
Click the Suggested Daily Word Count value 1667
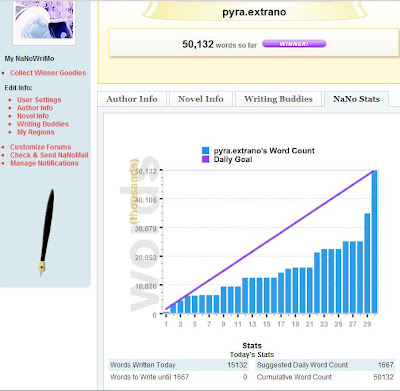pos(386,365)
